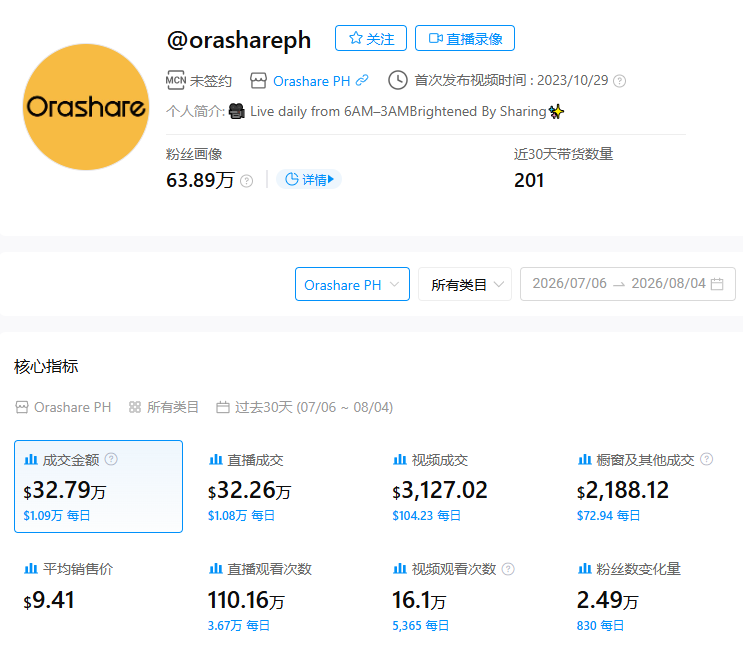Click the shop icon in 核心指标 filter summary
Viewport: 743px width, 671px height.
(22, 407)
